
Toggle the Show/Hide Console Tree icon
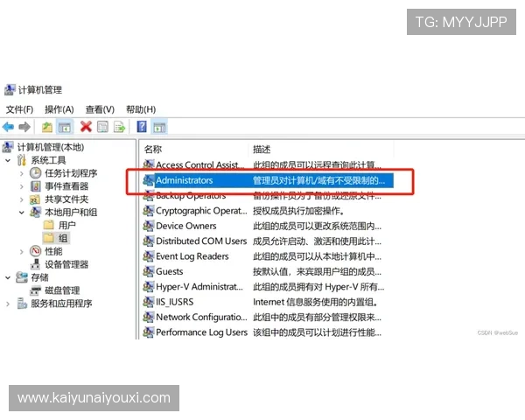64,127
